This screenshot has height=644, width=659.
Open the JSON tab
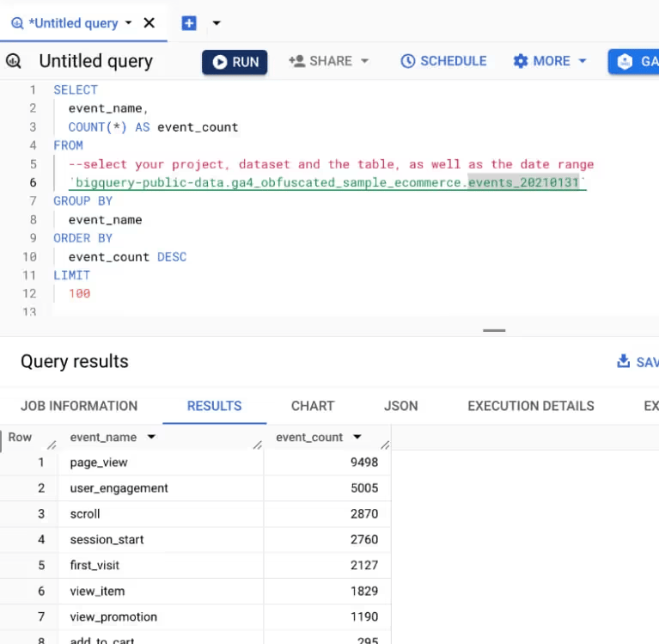(401, 406)
